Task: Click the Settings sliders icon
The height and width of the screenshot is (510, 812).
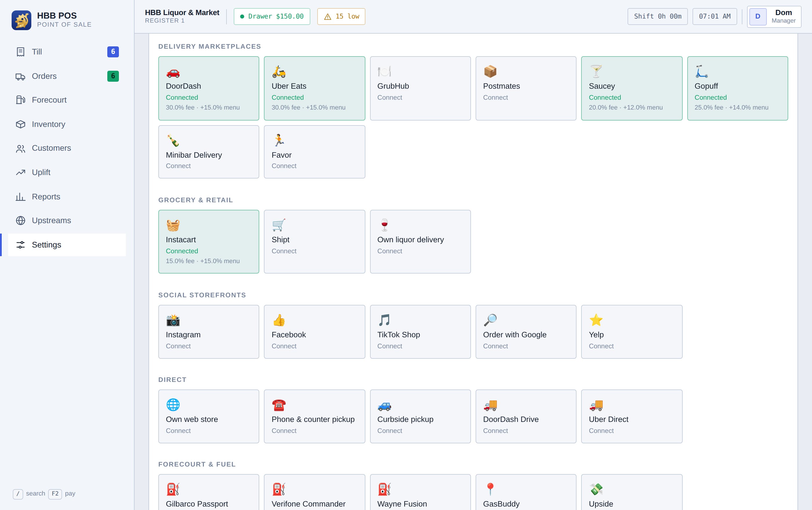Action: pos(21,245)
